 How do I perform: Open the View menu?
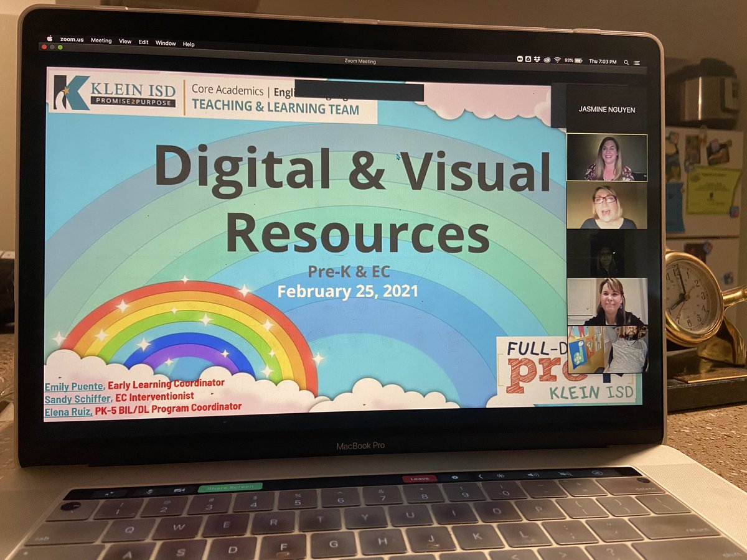pyautogui.click(x=125, y=41)
